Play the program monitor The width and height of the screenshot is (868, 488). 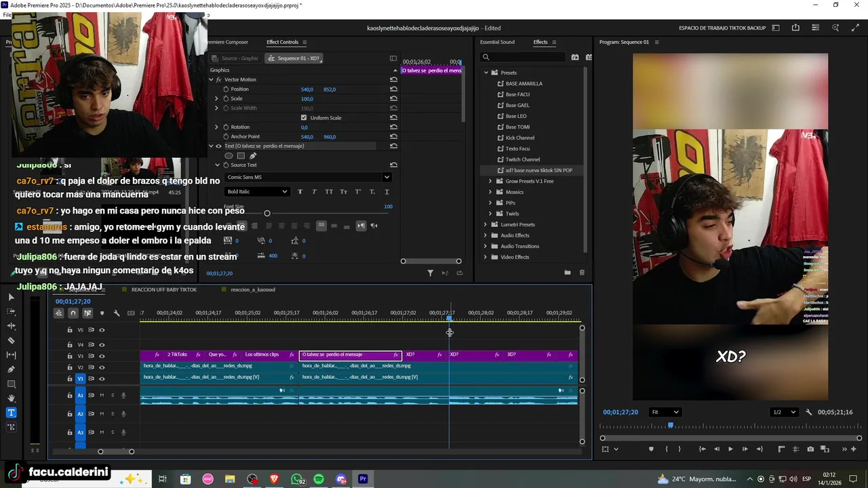coord(730,449)
